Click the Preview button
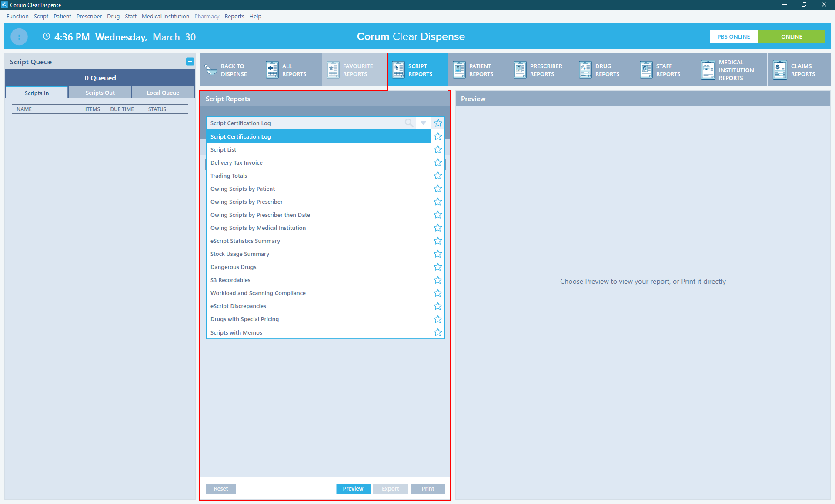 353,488
